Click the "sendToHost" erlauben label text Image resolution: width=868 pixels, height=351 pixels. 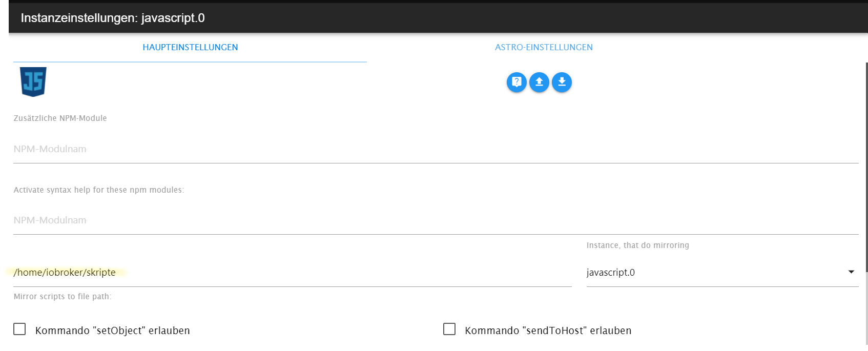click(548, 331)
